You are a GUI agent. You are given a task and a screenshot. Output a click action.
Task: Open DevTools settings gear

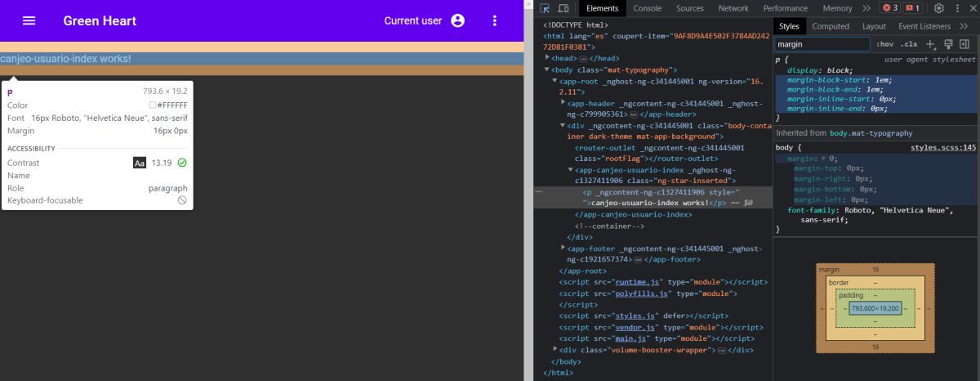click(x=939, y=8)
